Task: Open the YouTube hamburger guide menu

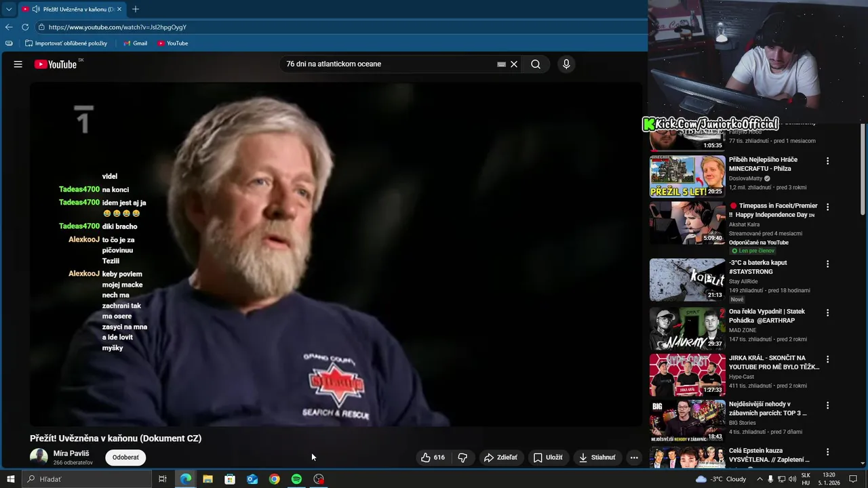Action: (18, 64)
